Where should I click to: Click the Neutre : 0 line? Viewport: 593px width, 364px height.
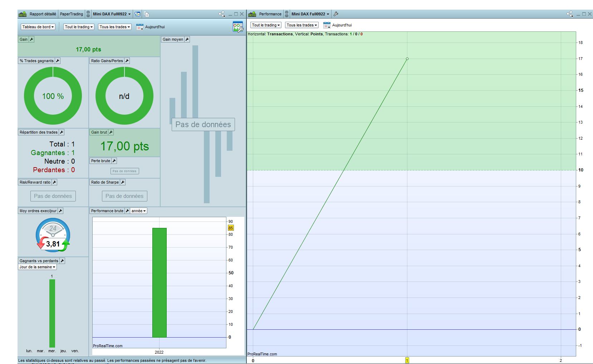tap(60, 161)
